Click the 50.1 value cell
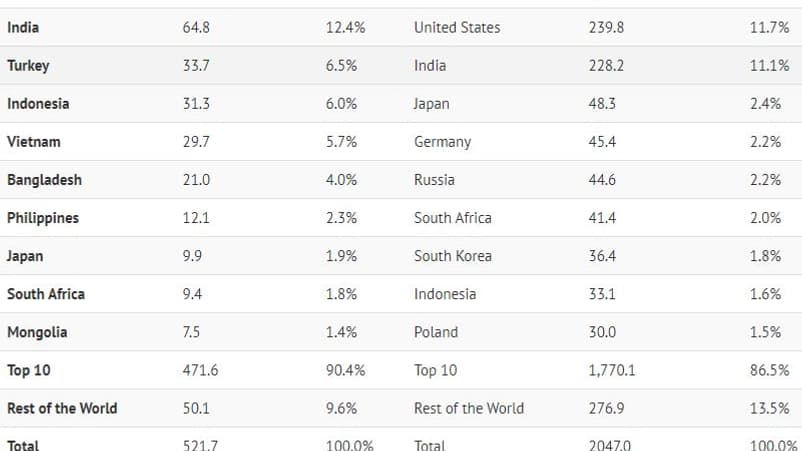 (196, 408)
